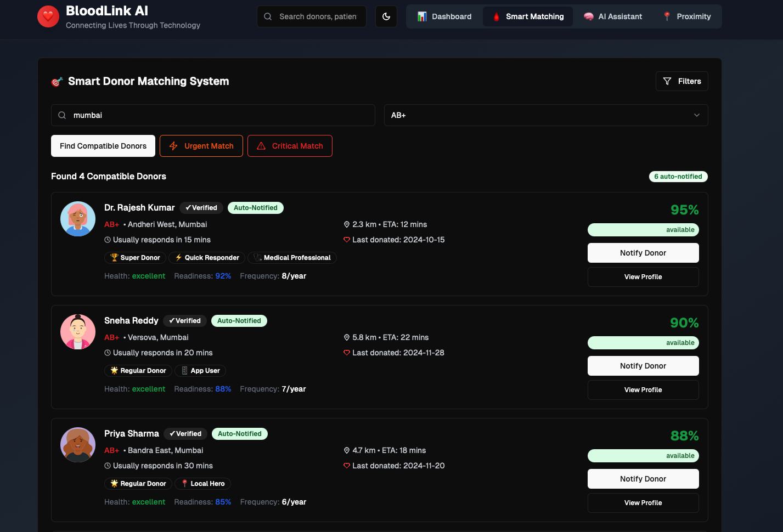Click Find Compatible Donors button

[x=103, y=146]
